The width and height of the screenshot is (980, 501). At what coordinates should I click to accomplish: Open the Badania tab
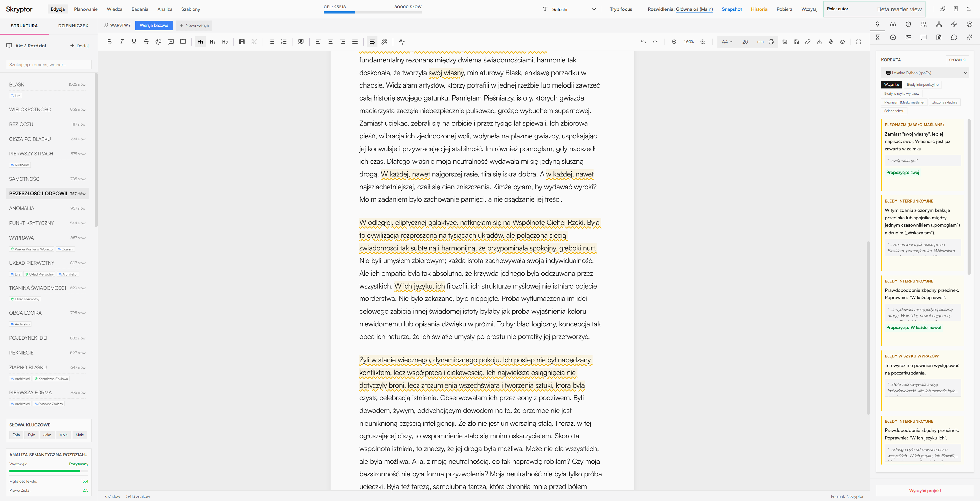tap(140, 9)
